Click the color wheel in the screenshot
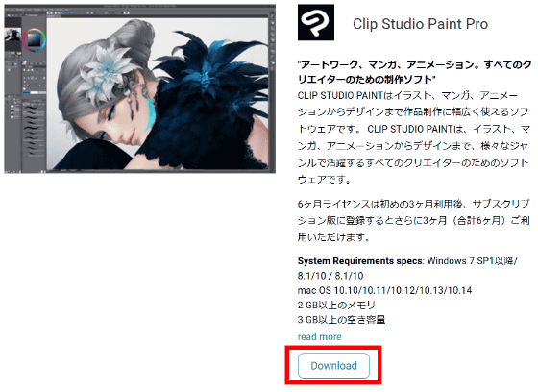 click(x=34, y=39)
